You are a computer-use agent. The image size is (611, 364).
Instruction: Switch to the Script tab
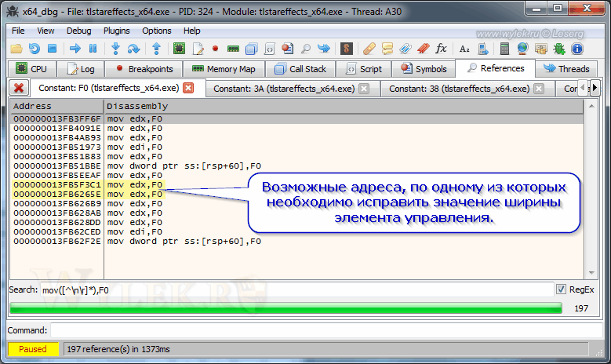click(x=364, y=69)
